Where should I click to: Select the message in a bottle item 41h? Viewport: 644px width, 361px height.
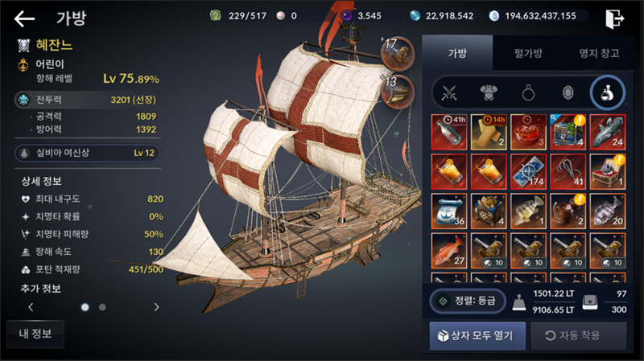coord(449,132)
